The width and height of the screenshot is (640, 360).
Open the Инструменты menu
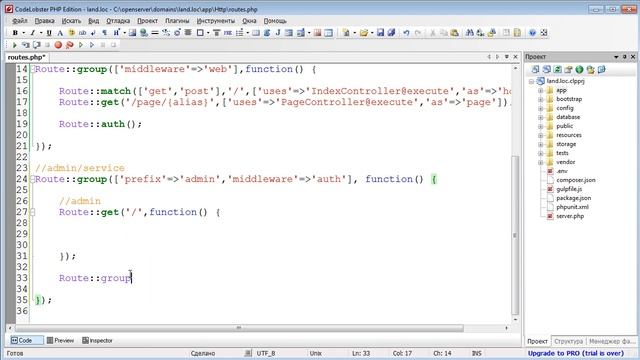pos(216,20)
